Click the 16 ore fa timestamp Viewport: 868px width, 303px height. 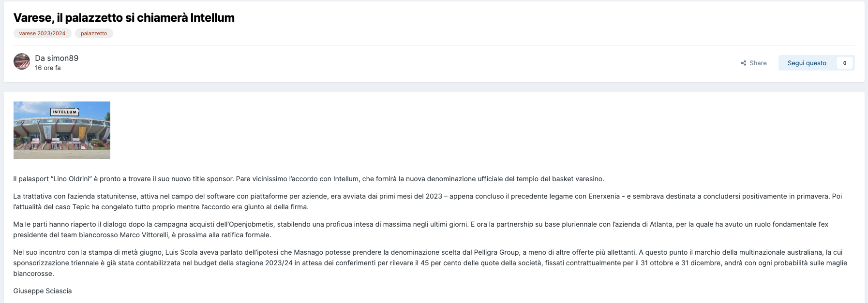(48, 68)
